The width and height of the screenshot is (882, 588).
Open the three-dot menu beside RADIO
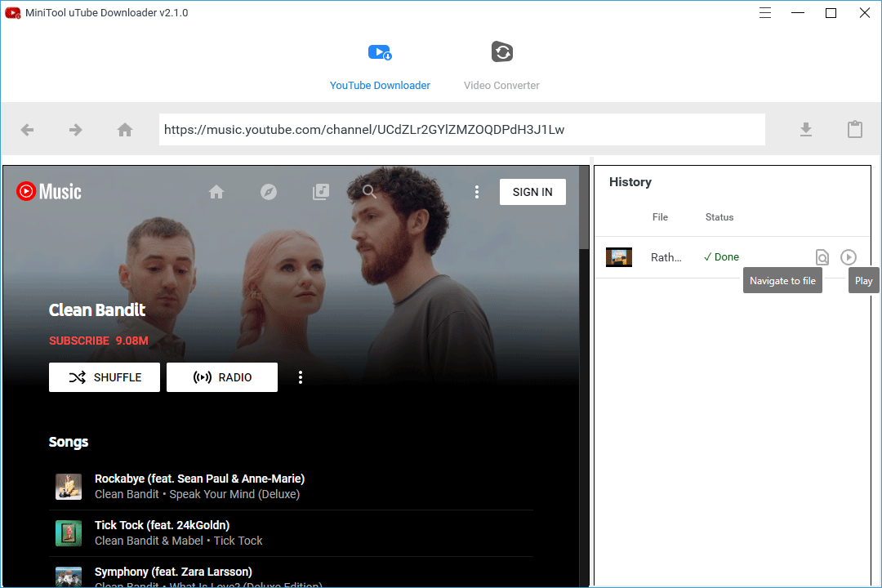pos(301,376)
